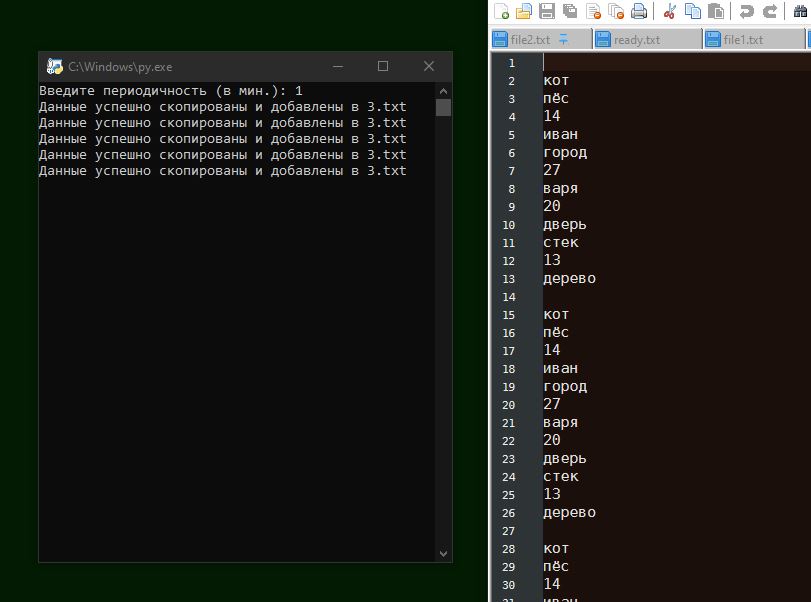Switch to the ready.txt tab

(x=648, y=39)
